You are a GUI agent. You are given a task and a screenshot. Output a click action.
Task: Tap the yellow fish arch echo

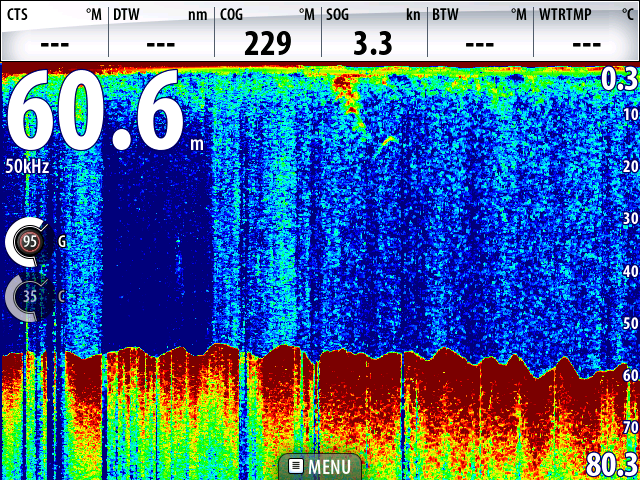click(385, 141)
